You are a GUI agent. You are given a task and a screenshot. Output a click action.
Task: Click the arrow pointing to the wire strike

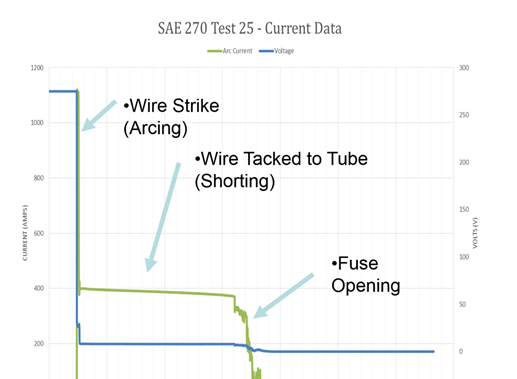(99, 115)
